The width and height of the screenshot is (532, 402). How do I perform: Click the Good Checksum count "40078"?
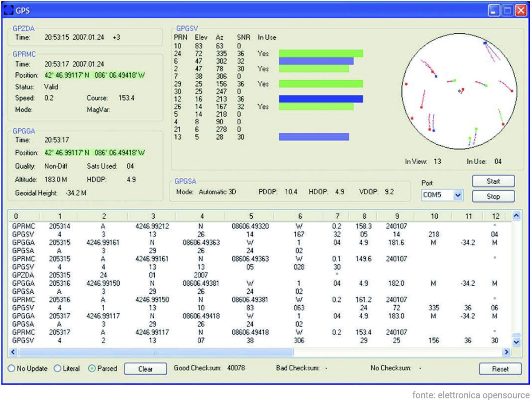point(236,368)
